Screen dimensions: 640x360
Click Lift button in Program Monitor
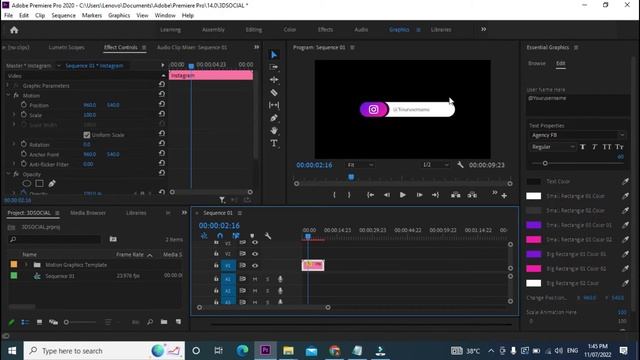[x=456, y=195]
